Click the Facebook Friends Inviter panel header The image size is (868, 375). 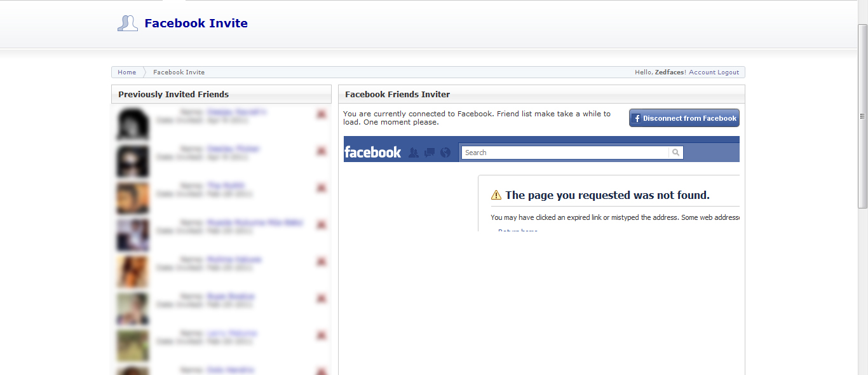[x=541, y=94]
